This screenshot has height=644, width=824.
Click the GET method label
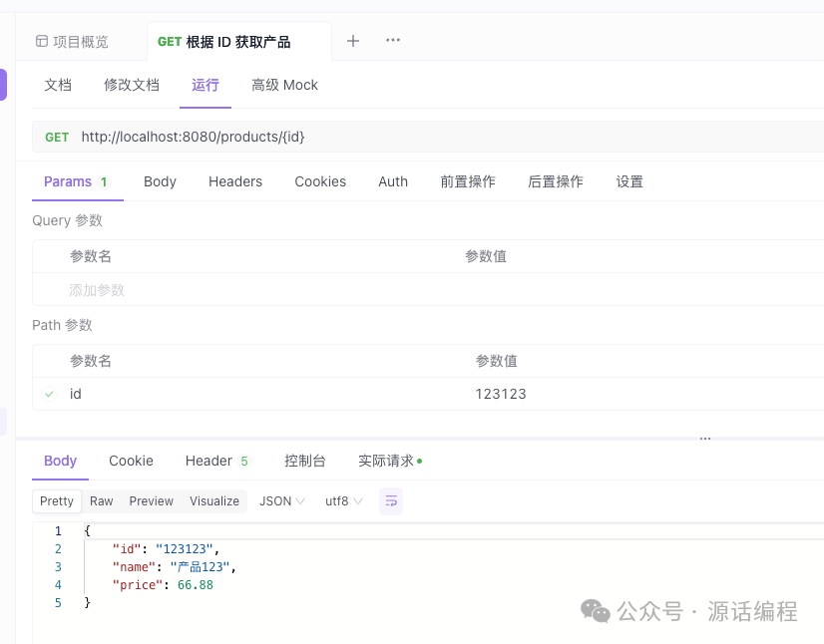57,138
